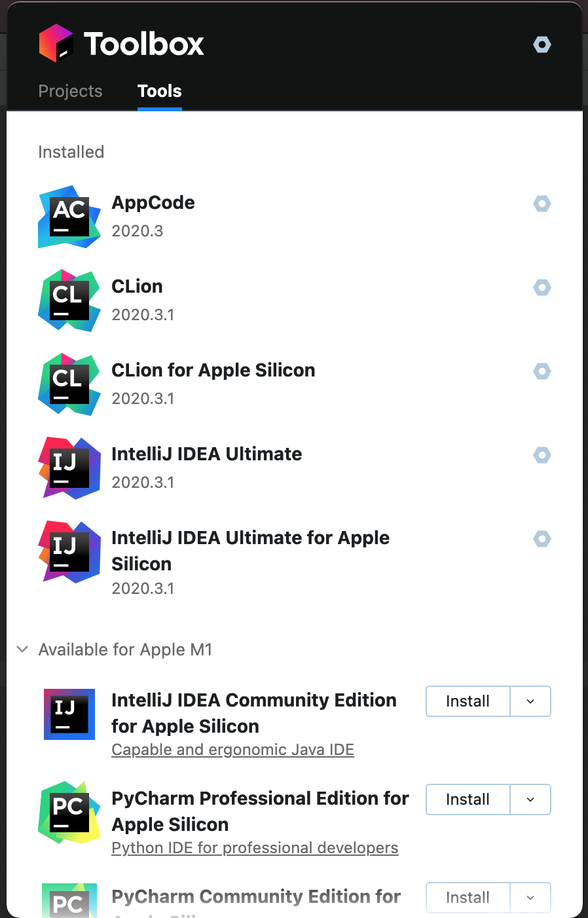This screenshot has height=918, width=588.
Task: Click the IntelliJ IDEA Ultimate app icon
Action: click(x=69, y=468)
